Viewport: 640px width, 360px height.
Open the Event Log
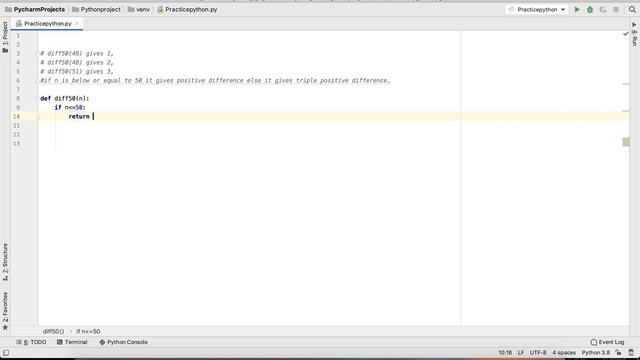pos(607,342)
